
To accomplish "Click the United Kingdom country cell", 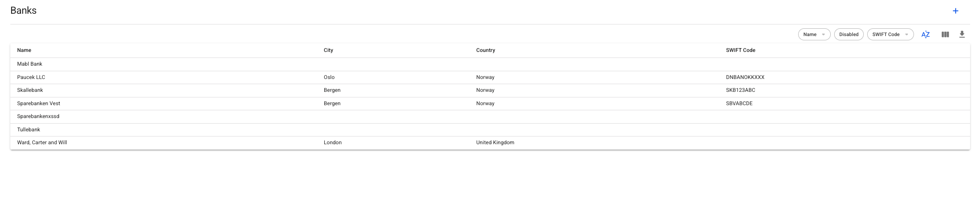I will (x=495, y=143).
